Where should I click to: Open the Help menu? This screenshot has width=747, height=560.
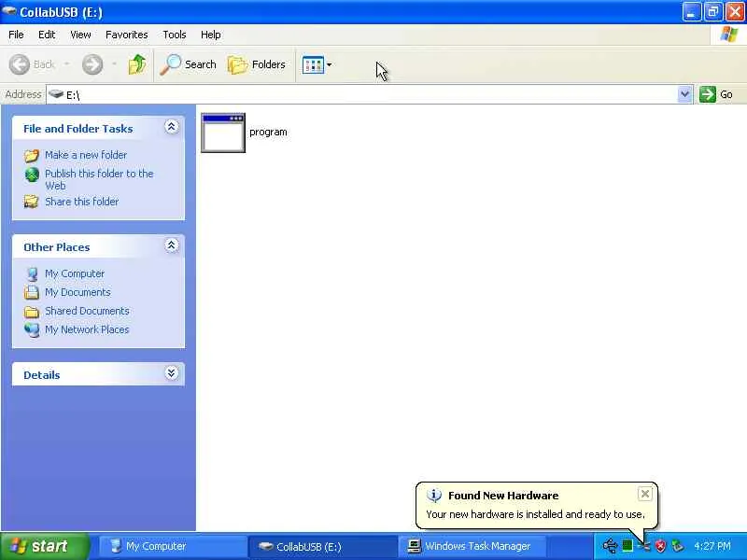[x=211, y=35]
